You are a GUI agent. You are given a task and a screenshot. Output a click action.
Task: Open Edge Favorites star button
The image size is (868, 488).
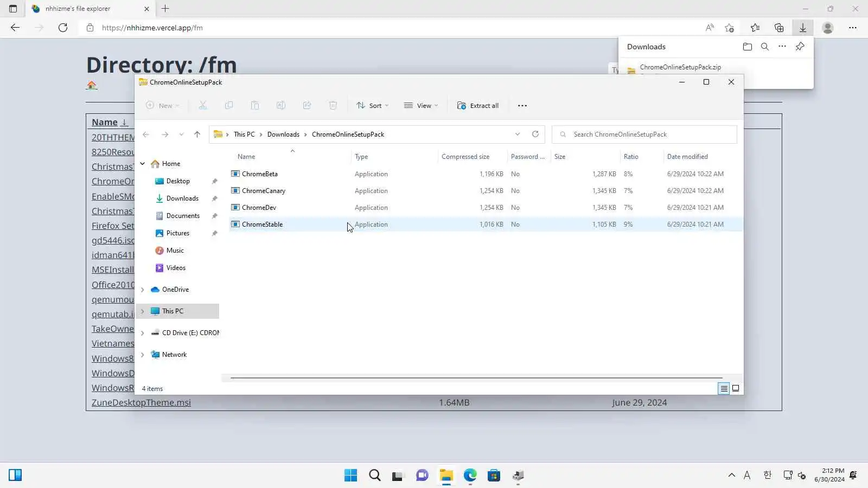755,28
